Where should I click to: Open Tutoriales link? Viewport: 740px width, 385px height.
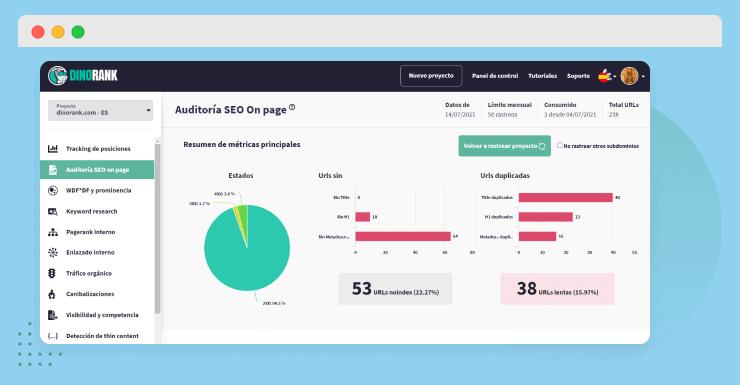tap(542, 76)
